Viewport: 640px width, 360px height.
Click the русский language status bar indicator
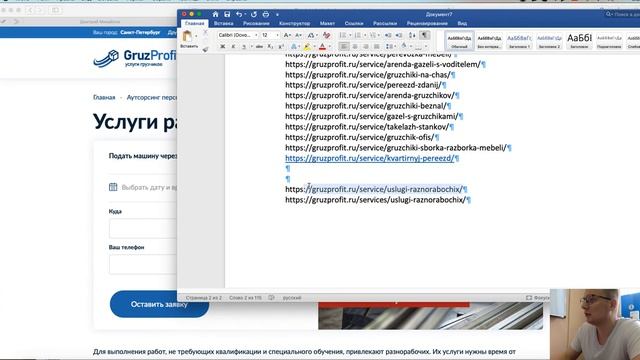[292, 298]
